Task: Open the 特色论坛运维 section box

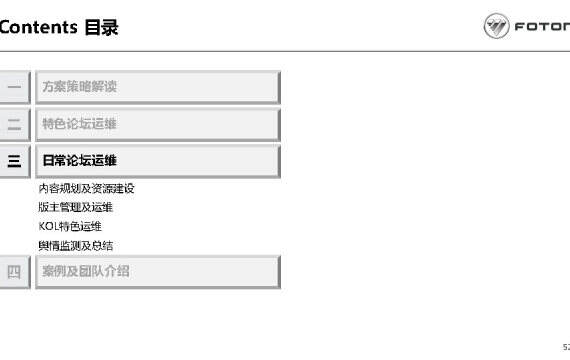Action: tap(158, 124)
